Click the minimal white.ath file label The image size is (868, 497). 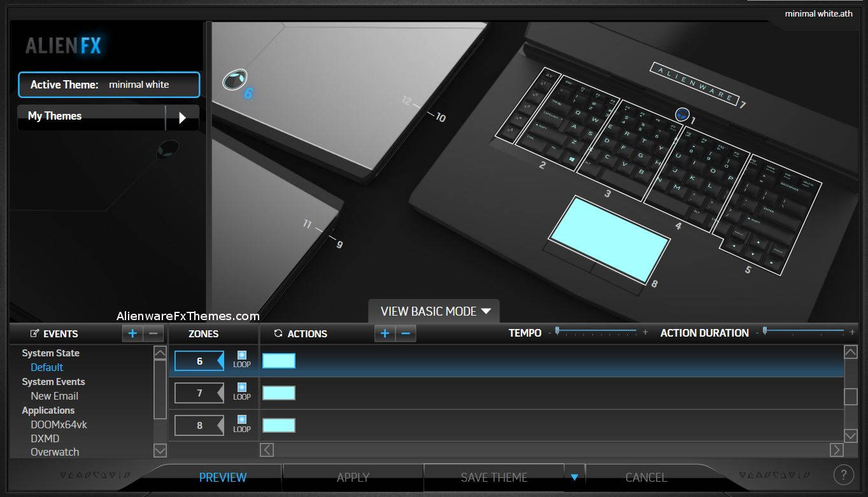[x=818, y=13]
